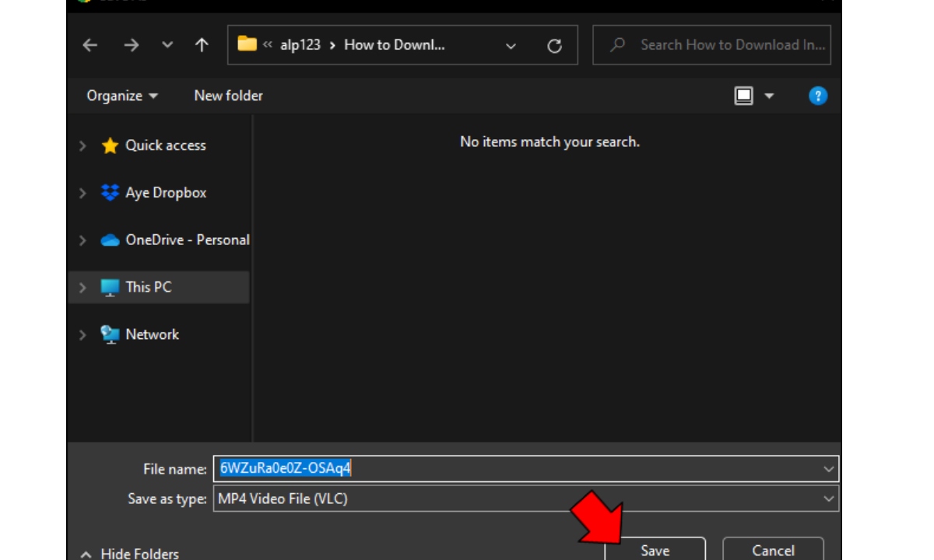Screen dimensions: 934x560
Task: Open the OneDrive - Personal location
Action: [x=175, y=240]
